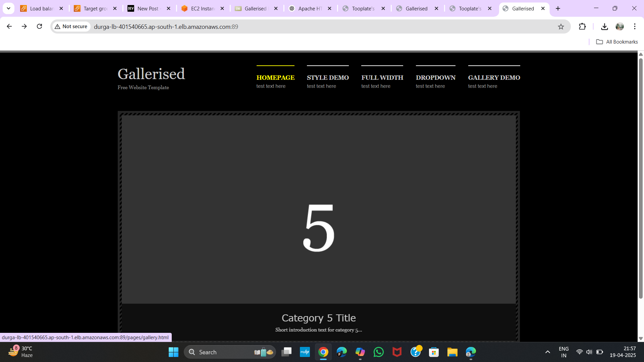644x362 pixels.
Task: Reload the current page
Action: pyautogui.click(x=39, y=26)
